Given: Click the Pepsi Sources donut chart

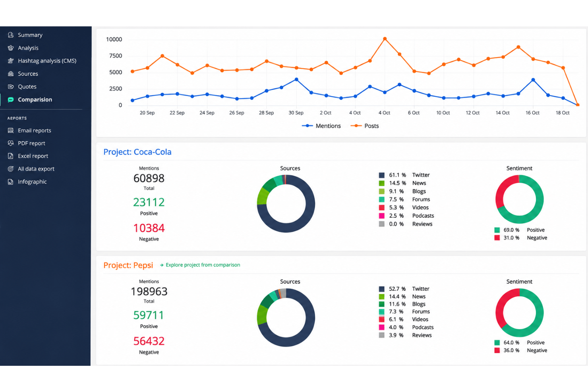Looking at the screenshot, I should 286,318.
